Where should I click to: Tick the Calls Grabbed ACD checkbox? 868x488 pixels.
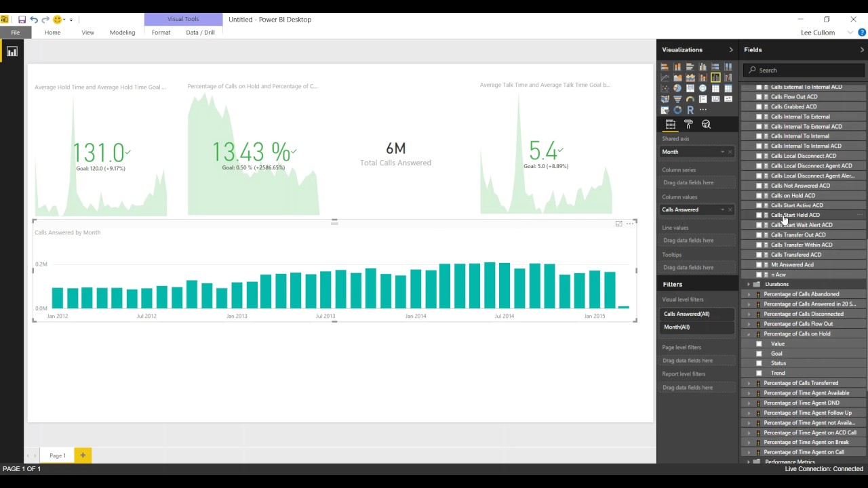pyautogui.click(x=759, y=106)
